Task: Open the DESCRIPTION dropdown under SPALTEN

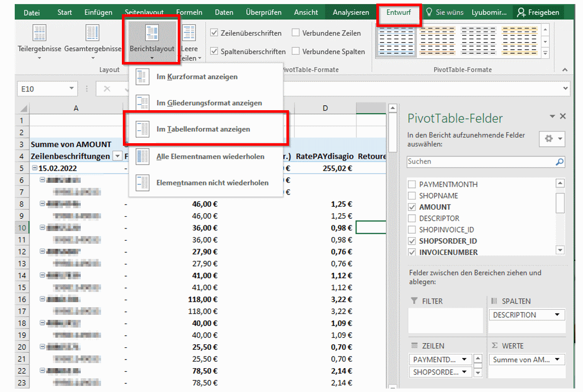Action: 558,315
